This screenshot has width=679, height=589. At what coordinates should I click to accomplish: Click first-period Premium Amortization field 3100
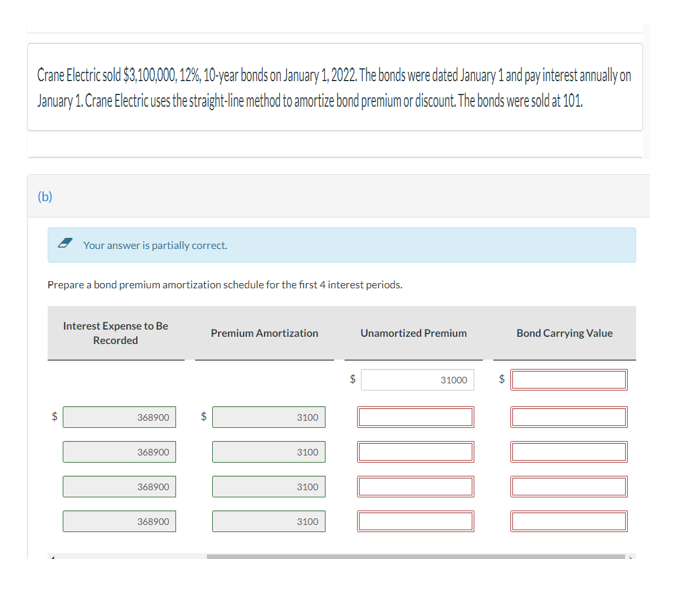coord(269,417)
